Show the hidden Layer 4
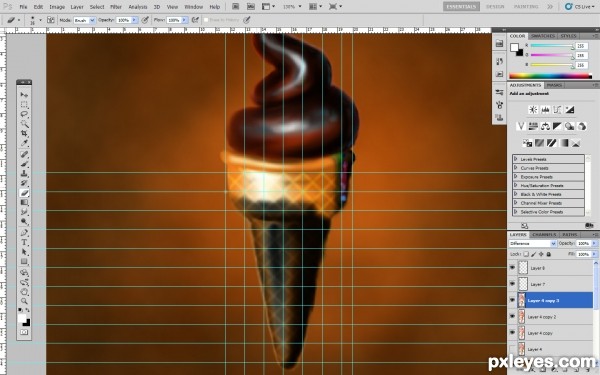 tap(512, 349)
